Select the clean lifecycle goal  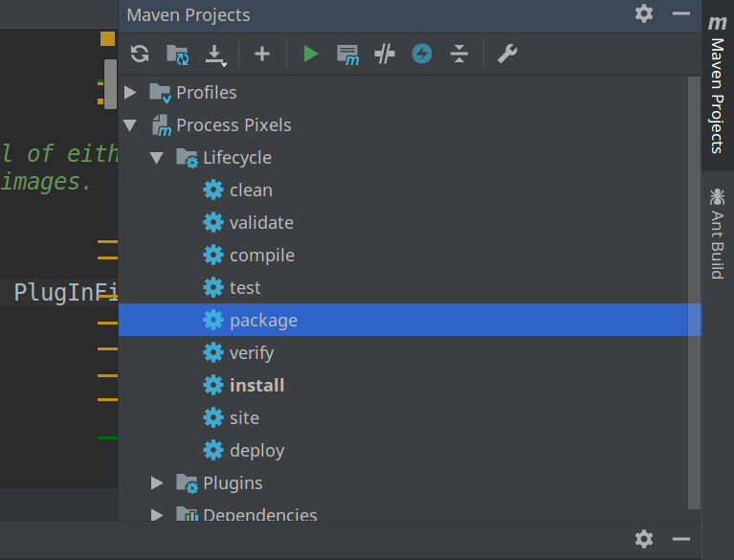pyautogui.click(x=251, y=190)
